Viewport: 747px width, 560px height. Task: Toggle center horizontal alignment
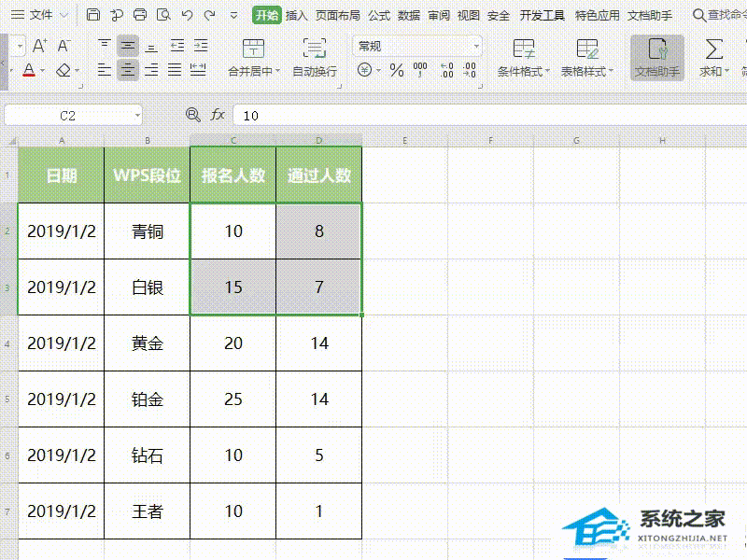point(128,70)
